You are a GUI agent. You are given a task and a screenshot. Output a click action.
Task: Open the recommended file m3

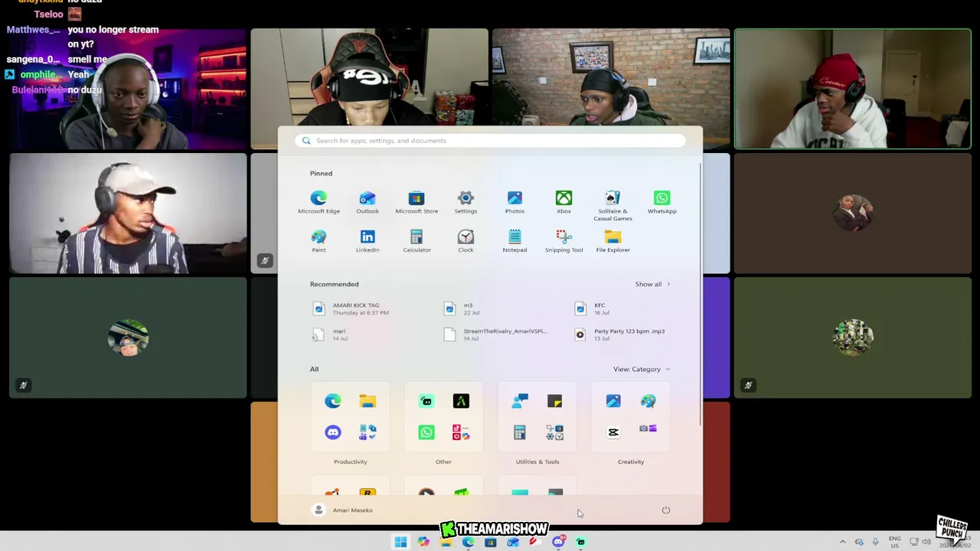click(462, 308)
